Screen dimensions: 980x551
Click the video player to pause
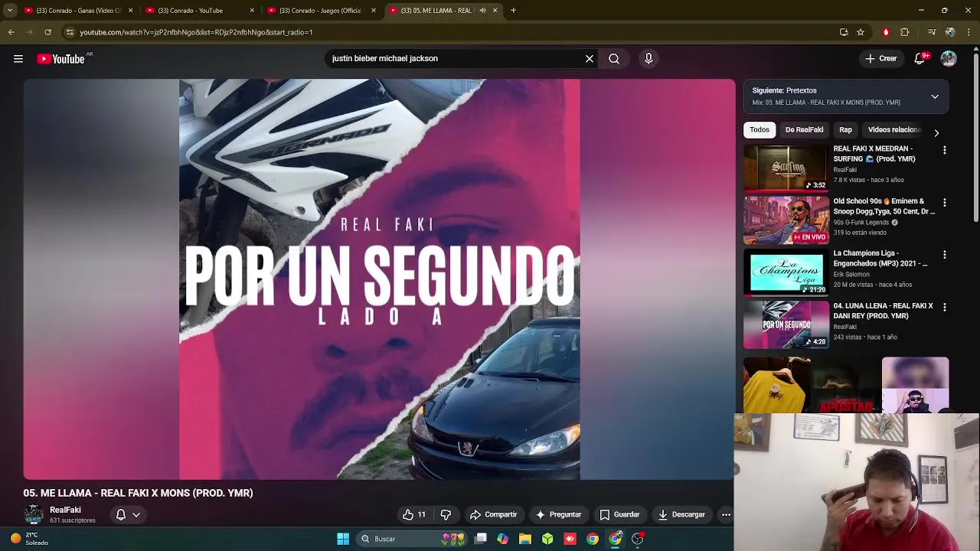(x=379, y=279)
